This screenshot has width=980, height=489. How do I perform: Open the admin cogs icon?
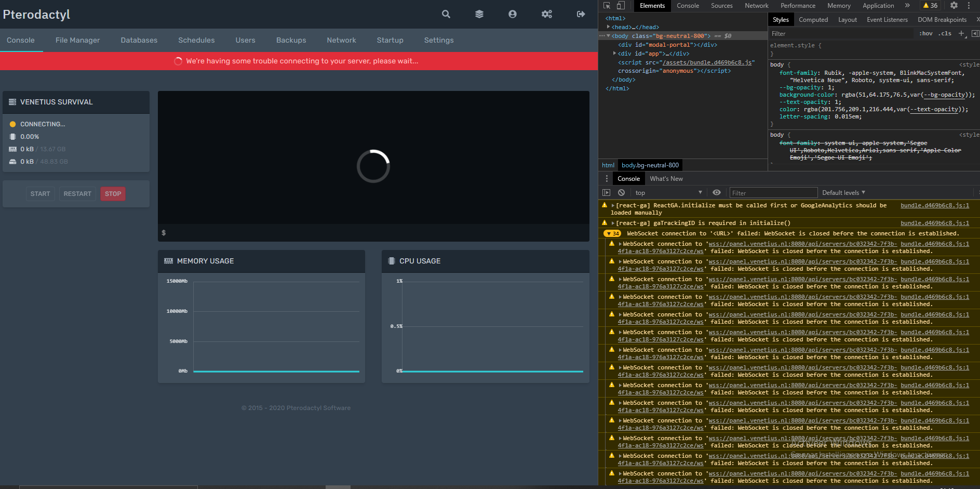coord(546,14)
